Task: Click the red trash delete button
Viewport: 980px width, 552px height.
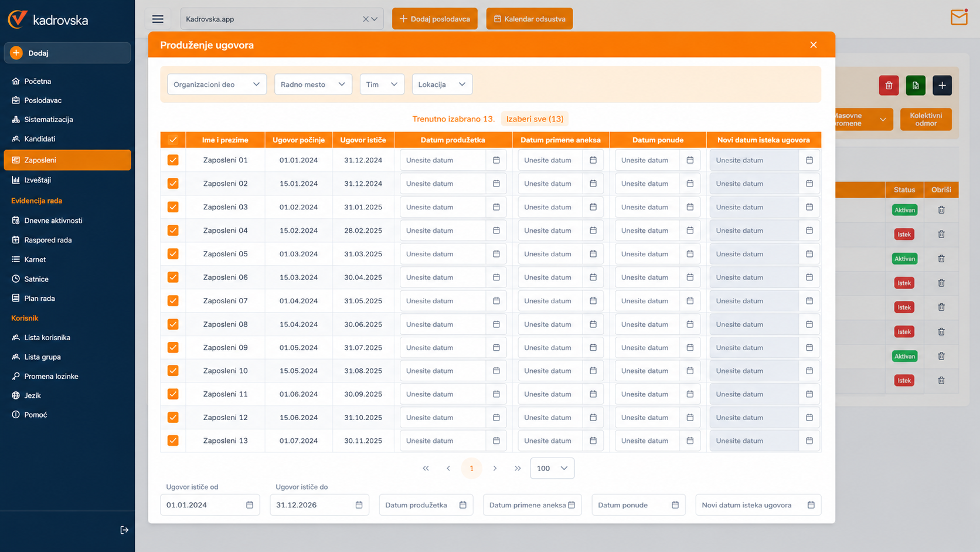Action: [x=889, y=86]
